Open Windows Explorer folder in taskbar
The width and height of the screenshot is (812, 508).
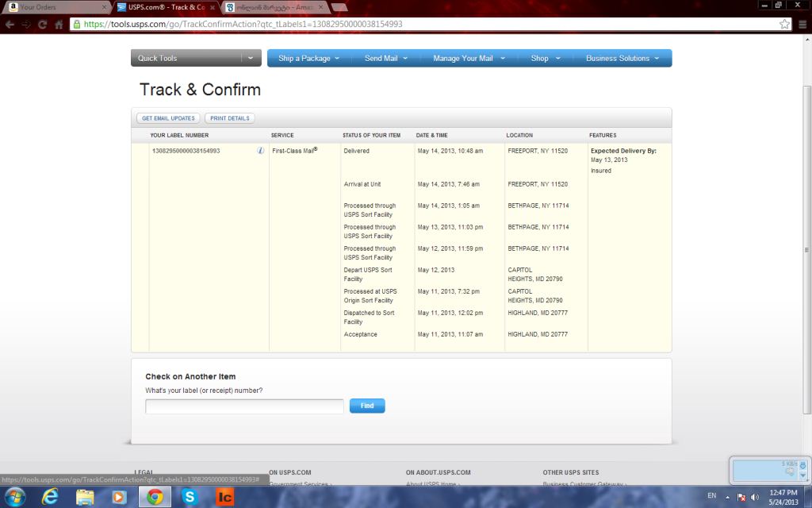pyautogui.click(x=85, y=497)
